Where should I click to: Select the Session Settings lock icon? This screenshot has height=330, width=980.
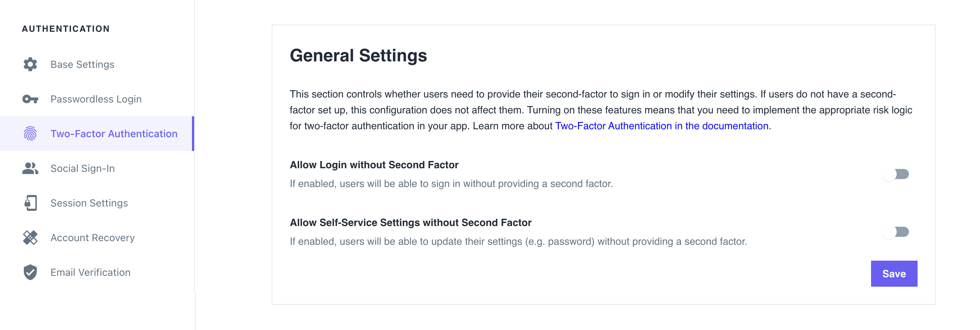click(30, 203)
